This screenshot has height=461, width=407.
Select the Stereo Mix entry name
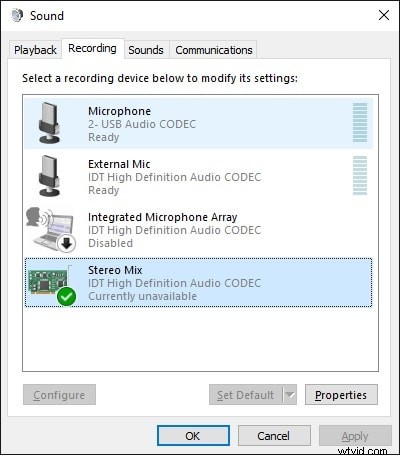pos(115,270)
